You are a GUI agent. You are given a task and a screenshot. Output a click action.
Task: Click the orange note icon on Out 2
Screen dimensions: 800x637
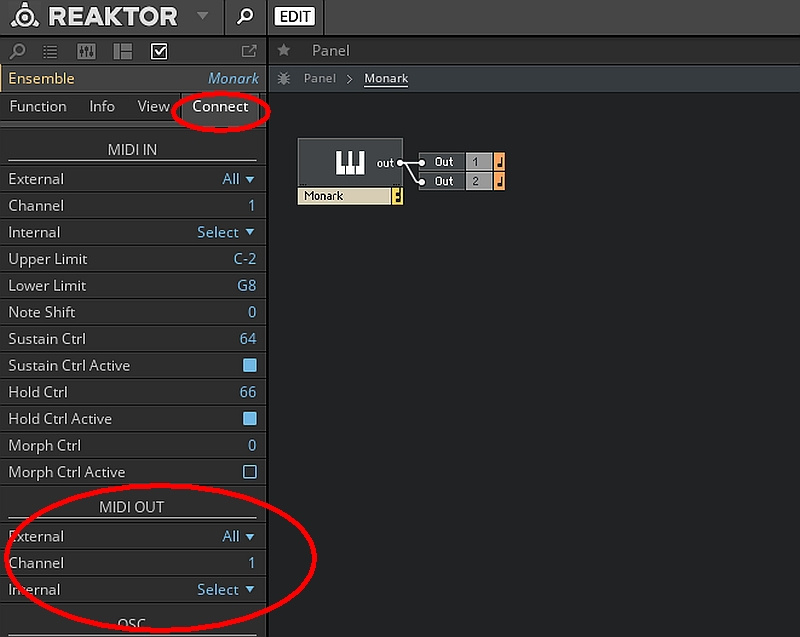point(499,182)
